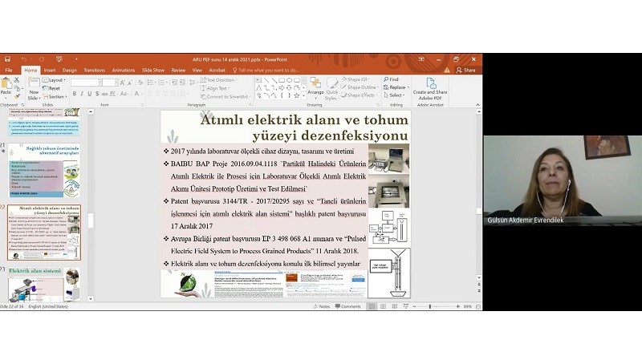642x364 pixels.
Task: Reset the slide layout
Action: tap(51, 88)
